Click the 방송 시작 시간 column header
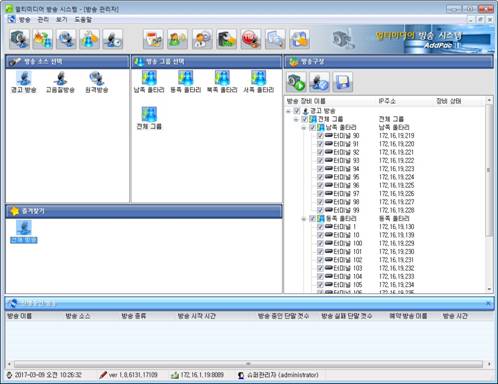 tap(196, 316)
